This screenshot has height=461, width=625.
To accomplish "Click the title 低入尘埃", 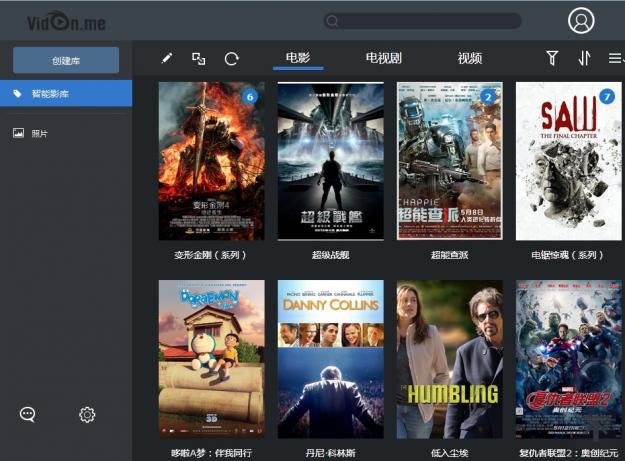I will click(449, 453).
